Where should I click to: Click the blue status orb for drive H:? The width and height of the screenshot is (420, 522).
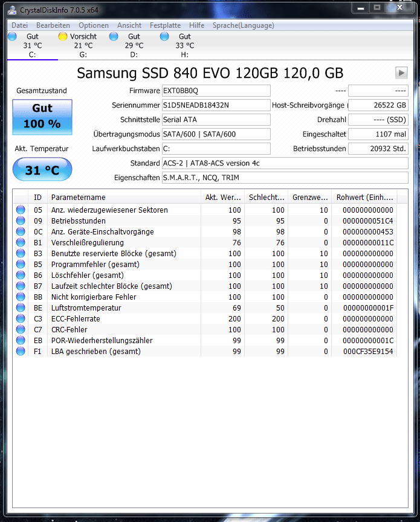tap(164, 36)
